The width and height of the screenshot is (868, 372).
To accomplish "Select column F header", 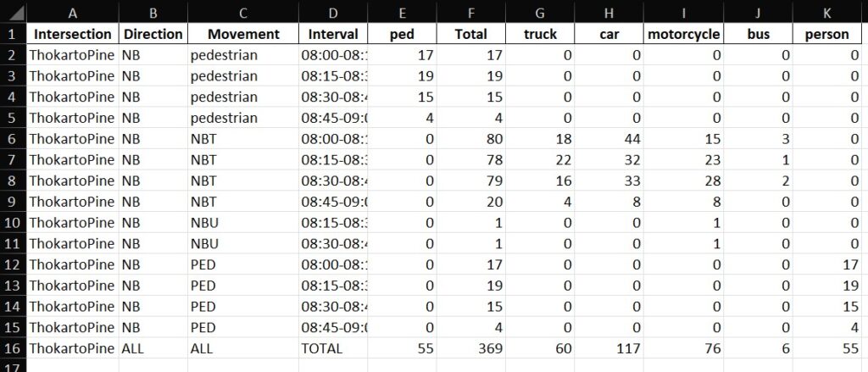I will coord(470,13).
